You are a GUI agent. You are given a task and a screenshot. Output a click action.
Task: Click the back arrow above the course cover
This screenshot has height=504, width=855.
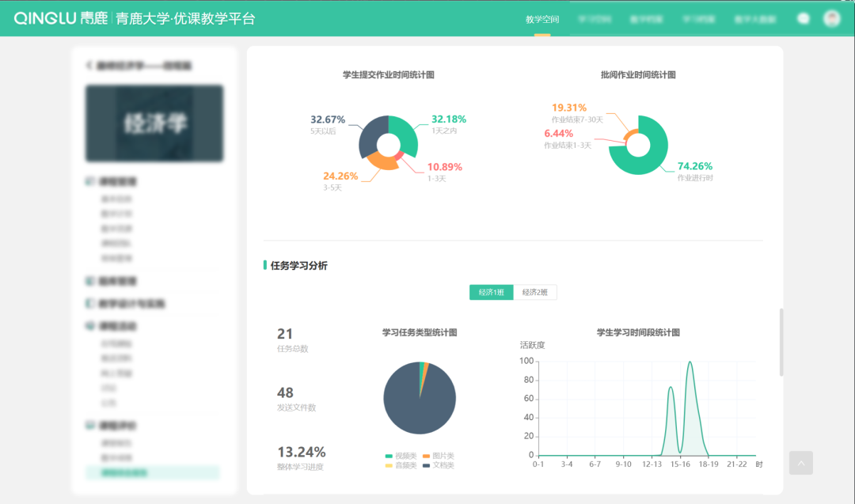89,66
